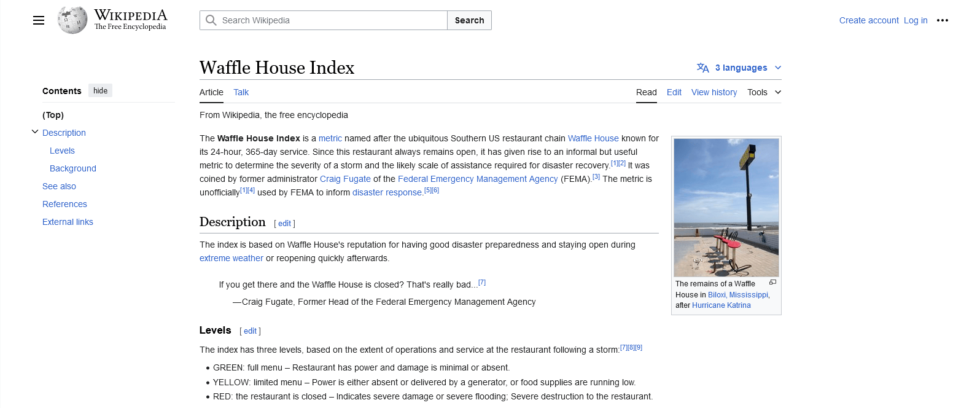The image size is (980, 408).
Task: Click the Search button
Action: coord(470,20)
